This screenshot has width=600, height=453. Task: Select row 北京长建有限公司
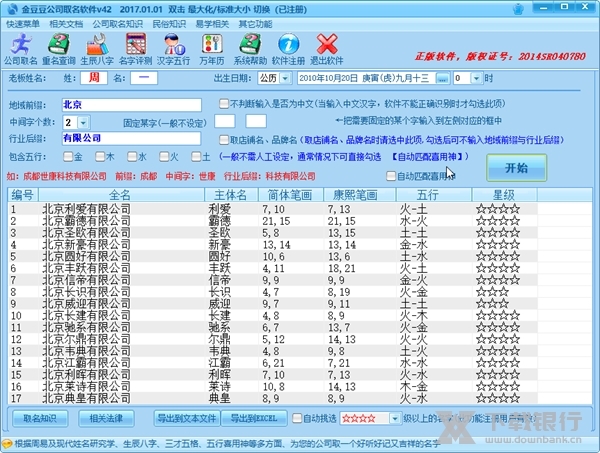[x=272, y=316]
